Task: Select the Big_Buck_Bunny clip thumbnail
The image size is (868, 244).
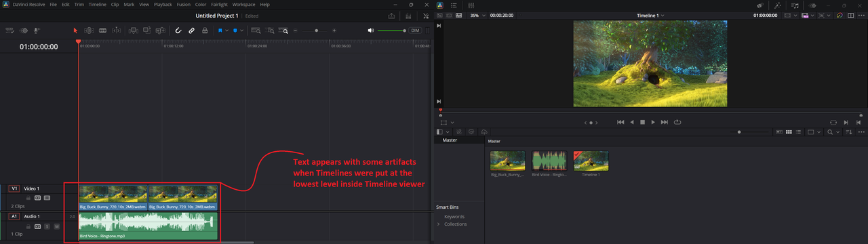Action: [x=508, y=161]
